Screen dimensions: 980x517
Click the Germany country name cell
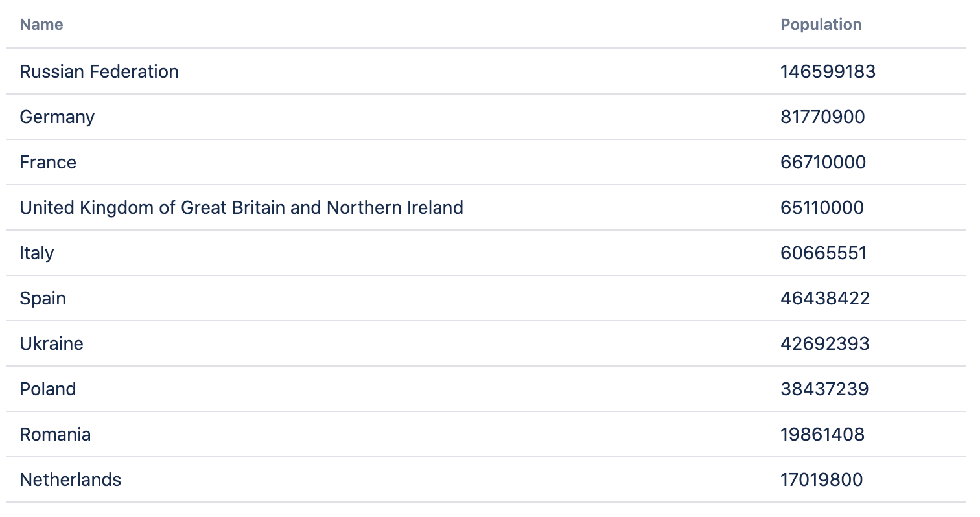57,117
